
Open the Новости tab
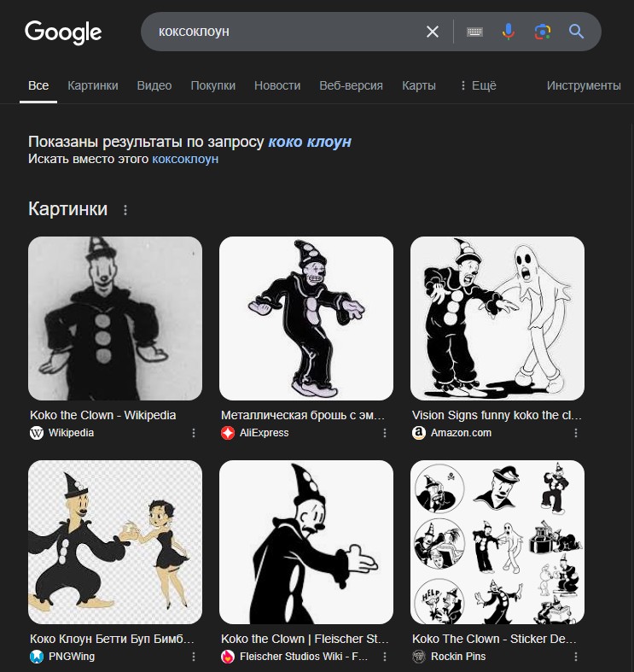point(277,85)
